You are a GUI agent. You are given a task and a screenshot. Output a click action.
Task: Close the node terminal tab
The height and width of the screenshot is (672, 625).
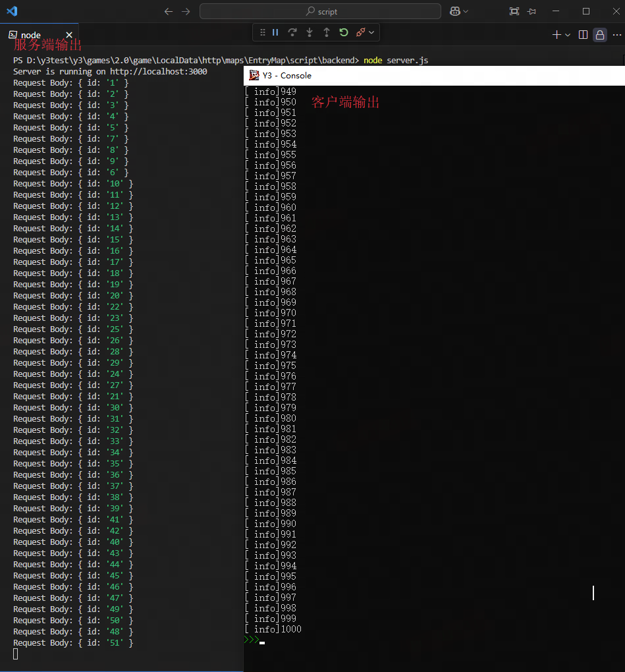click(x=69, y=35)
